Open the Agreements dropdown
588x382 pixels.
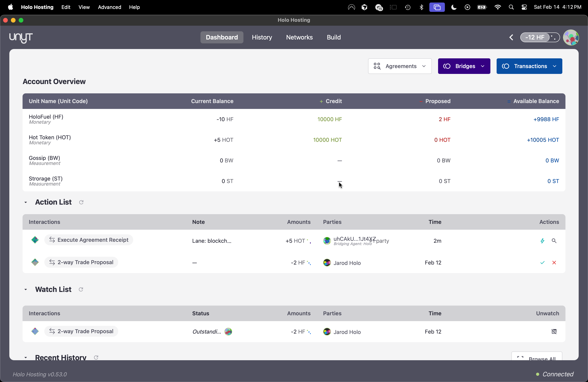point(400,66)
